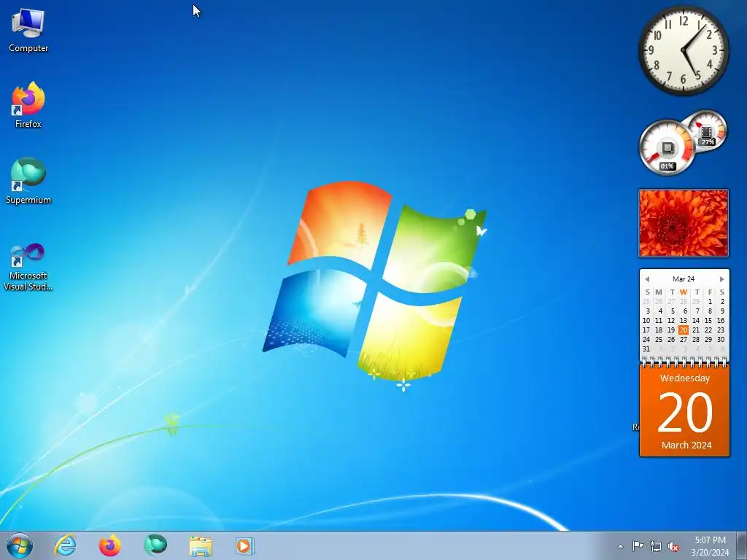Select the Firefox desktop shortcut
Screen dimensions: 747x560
28,105
